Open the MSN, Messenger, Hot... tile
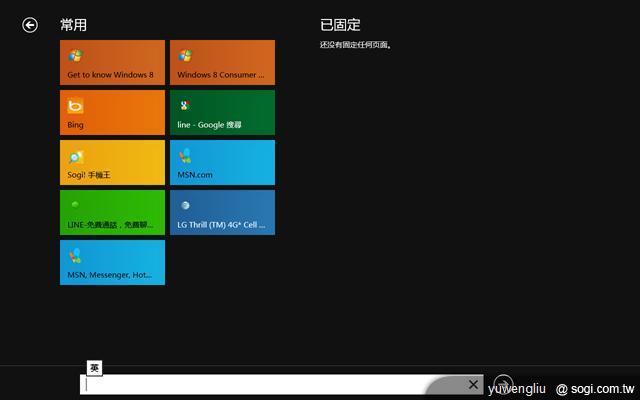Viewport: 640px width, 400px height. (112, 262)
